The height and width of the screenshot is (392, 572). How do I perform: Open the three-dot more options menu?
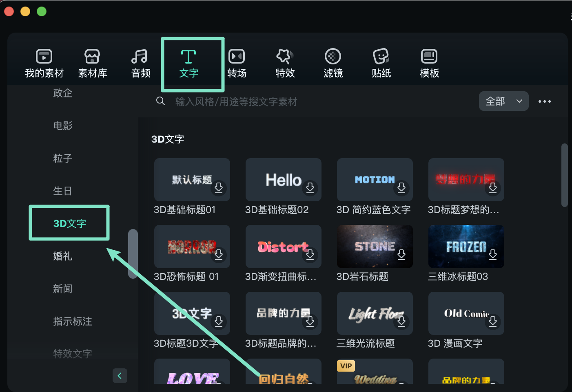pyautogui.click(x=545, y=101)
